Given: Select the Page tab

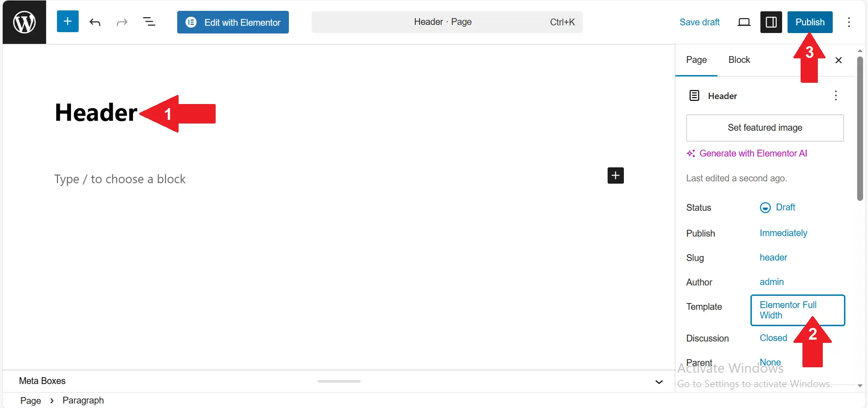Looking at the screenshot, I should (x=696, y=59).
